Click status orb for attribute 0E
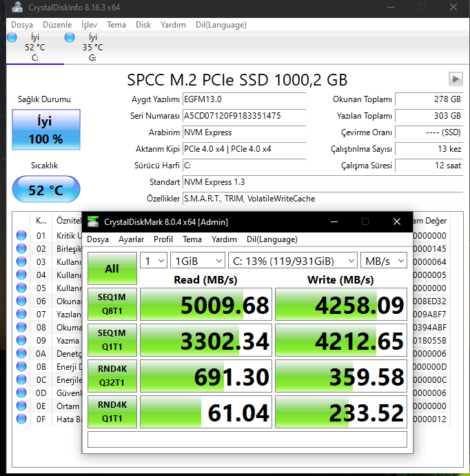470x476 pixels. tap(21, 406)
